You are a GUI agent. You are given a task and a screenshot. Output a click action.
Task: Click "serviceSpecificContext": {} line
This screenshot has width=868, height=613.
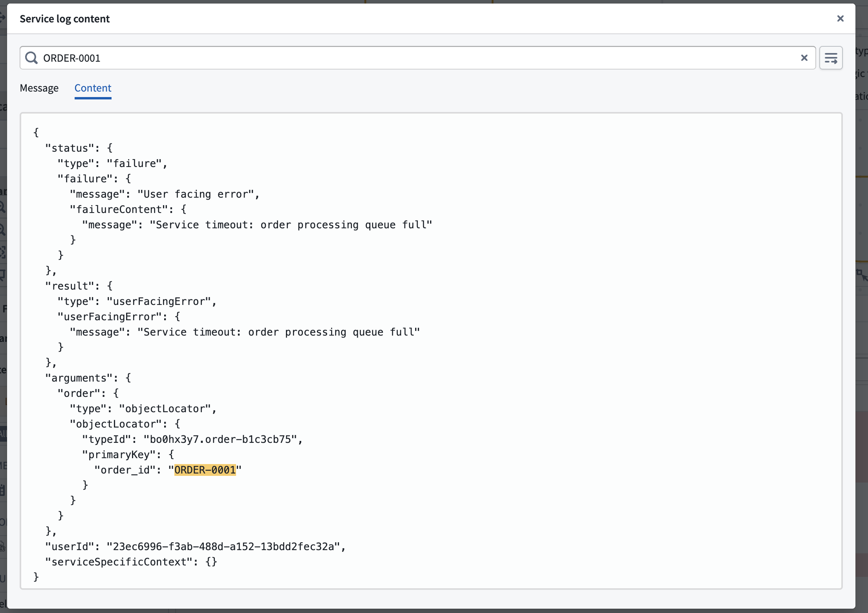pyautogui.click(x=131, y=562)
